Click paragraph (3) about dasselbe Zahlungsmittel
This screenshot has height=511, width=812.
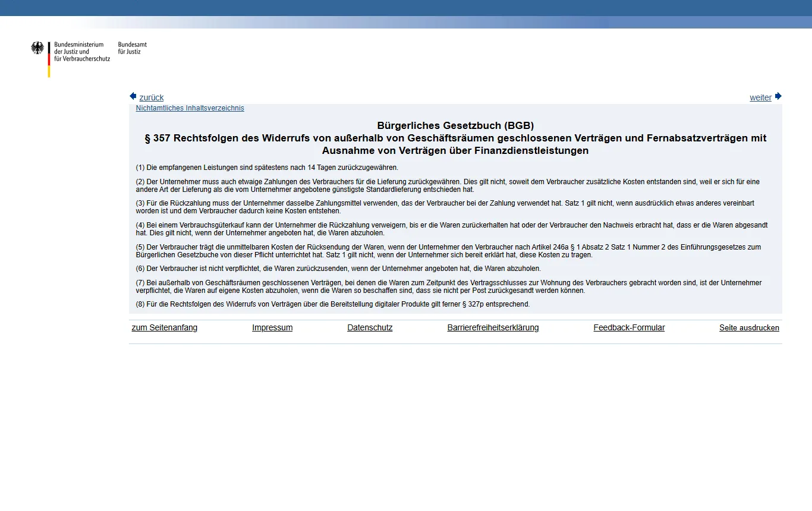(445, 207)
